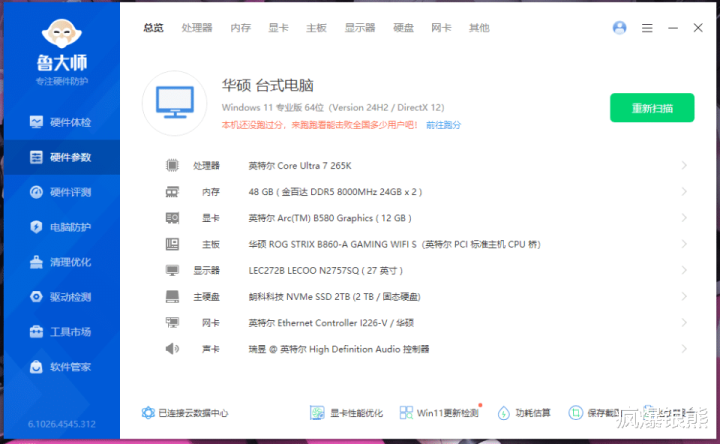Image resolution: width=720 pixels, height=444 pixels.
Task: Open 软件管家 sidebar item
Action: [x=62, y=366]
